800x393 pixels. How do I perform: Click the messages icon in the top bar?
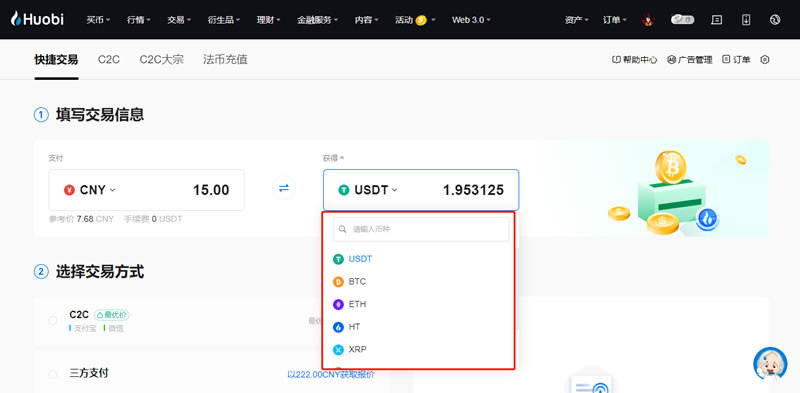click(716, 20)
